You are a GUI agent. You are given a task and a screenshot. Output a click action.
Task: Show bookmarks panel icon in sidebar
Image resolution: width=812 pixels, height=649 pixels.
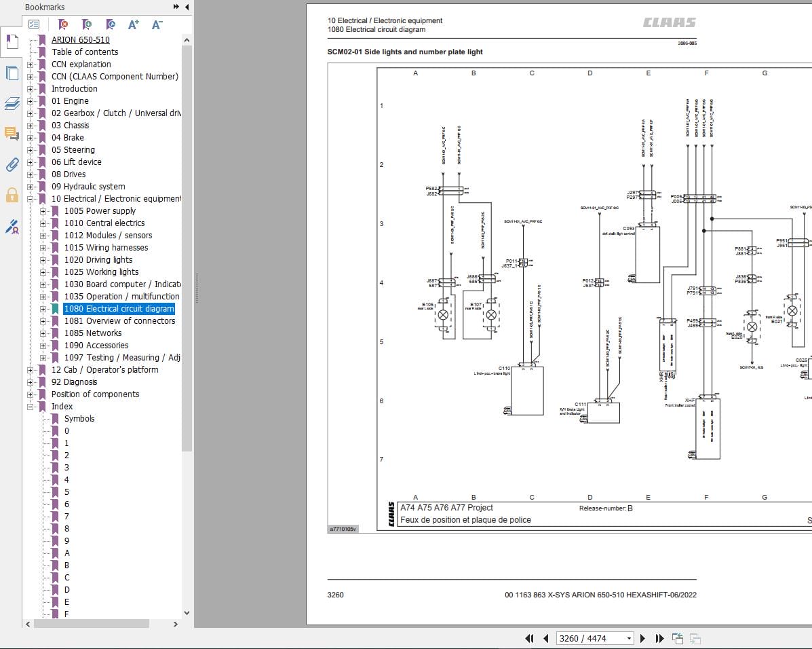click(x=12, y=41)
